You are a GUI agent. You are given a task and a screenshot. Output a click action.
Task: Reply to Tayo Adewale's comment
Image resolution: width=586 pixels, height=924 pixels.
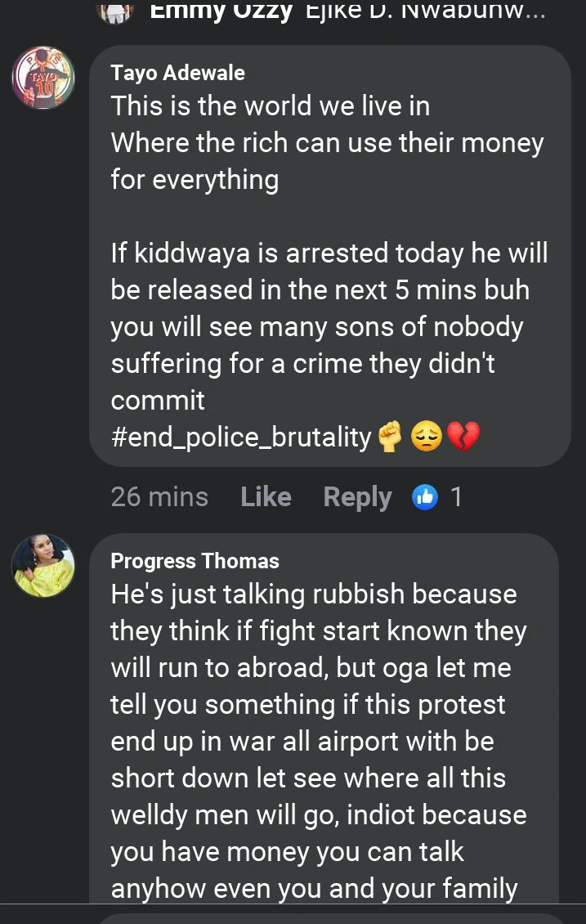click(357, 496)
